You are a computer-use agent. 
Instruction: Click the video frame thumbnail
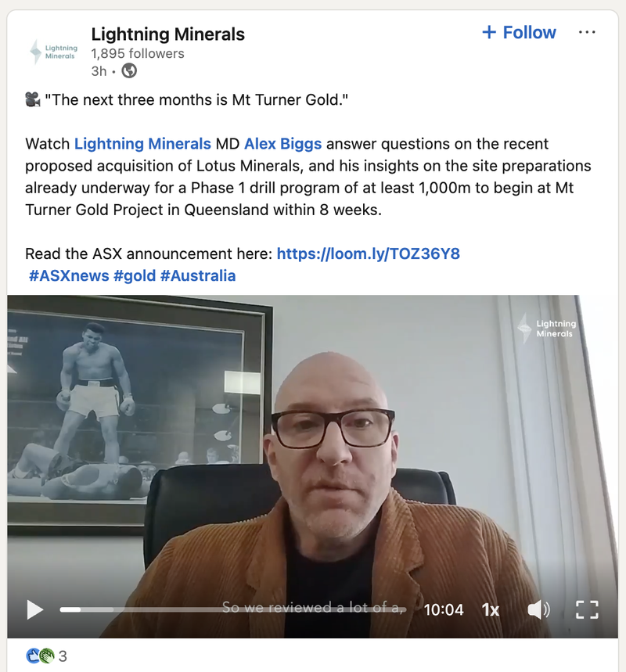click(312, 446)
